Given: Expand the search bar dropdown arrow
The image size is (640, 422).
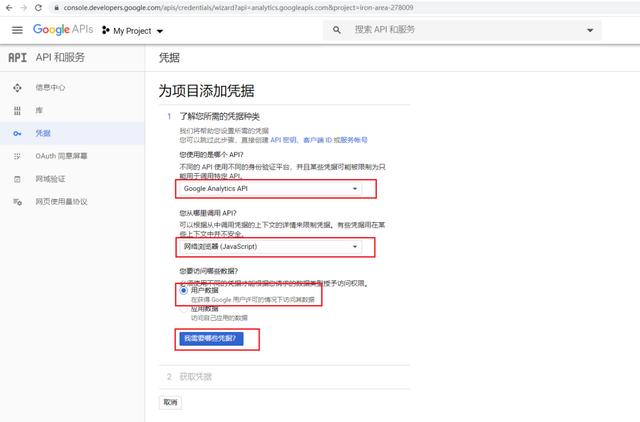Looking at the screenshot, I should coord(590,30).
